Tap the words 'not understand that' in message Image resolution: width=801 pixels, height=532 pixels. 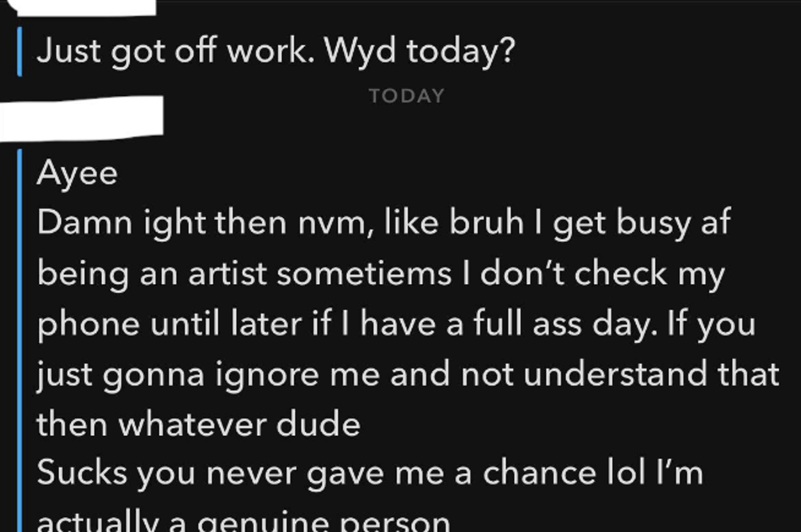click(620, 374)
